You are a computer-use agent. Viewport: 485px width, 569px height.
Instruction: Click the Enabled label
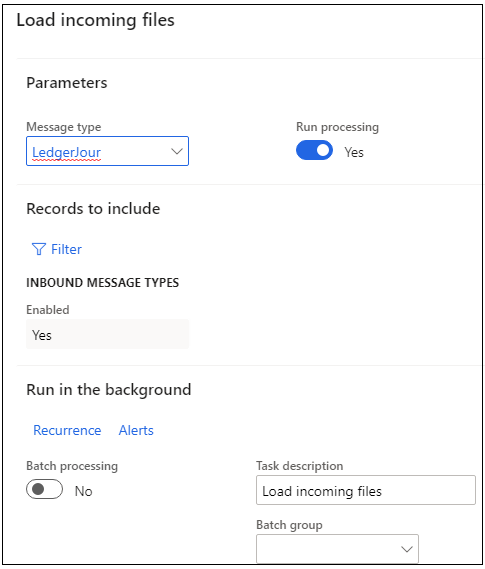[x=48, y=310]
